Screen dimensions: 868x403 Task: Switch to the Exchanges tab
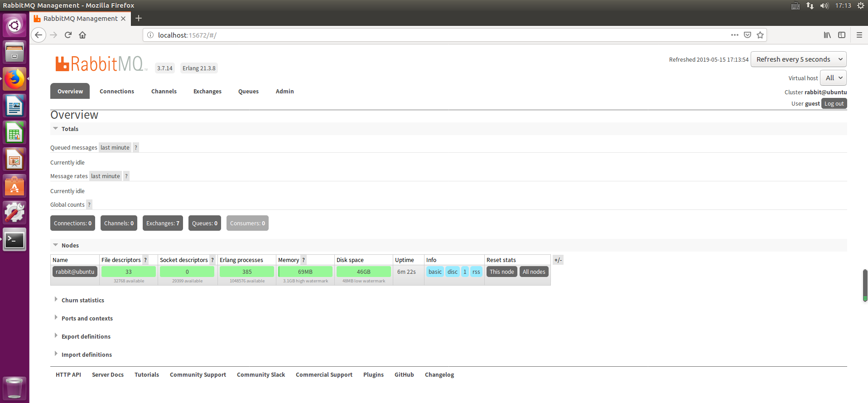(207, 91)
